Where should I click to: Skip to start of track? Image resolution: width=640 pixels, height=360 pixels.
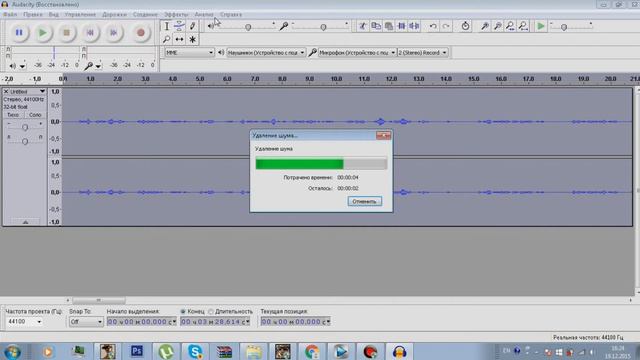pos(90,33)
